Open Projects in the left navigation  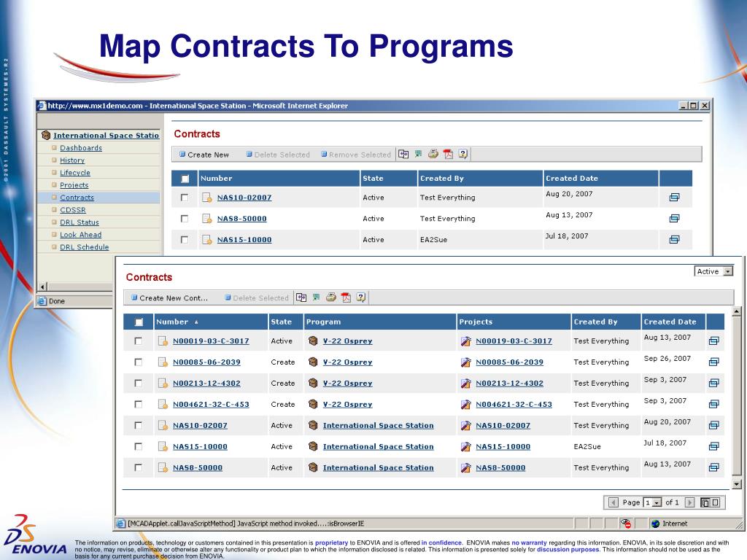tap(74, 185)
